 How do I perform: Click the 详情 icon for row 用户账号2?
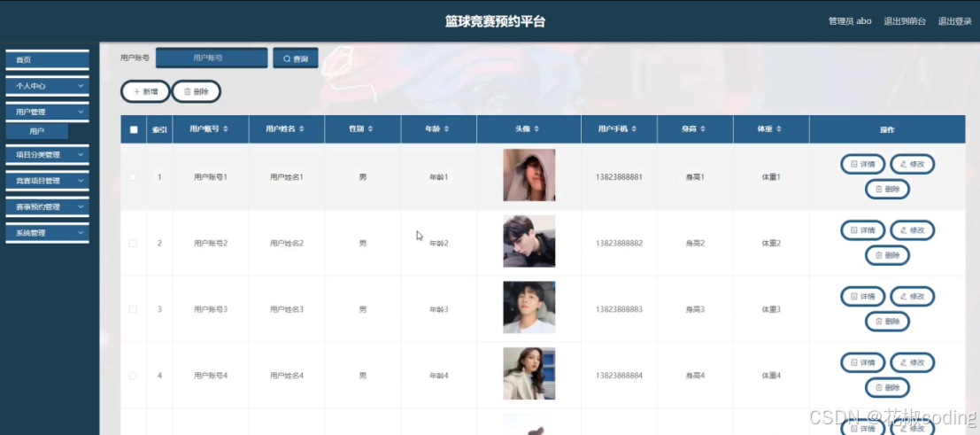coord(853,230)
